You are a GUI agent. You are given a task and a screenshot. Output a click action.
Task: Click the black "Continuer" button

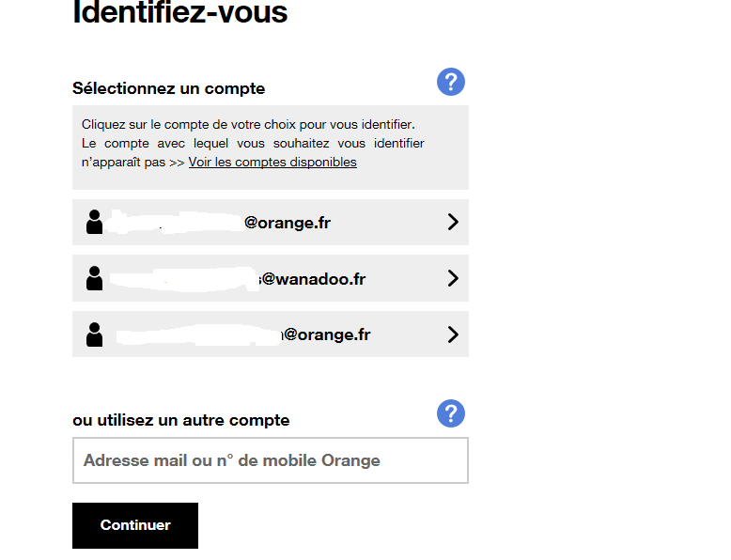[135, 525]
